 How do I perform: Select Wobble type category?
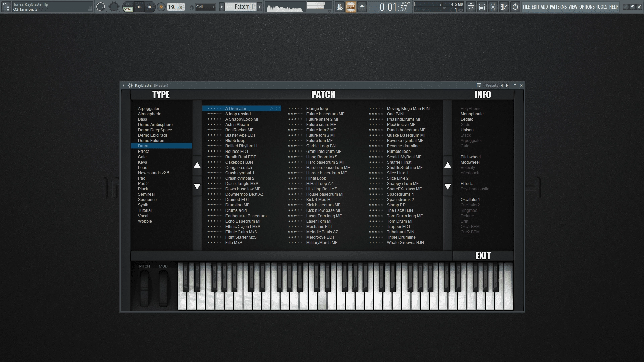point(145,221)
